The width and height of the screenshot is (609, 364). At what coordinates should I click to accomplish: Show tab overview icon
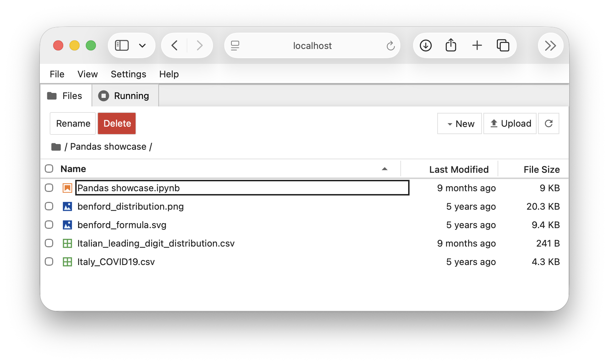click(x=503, y=45)
